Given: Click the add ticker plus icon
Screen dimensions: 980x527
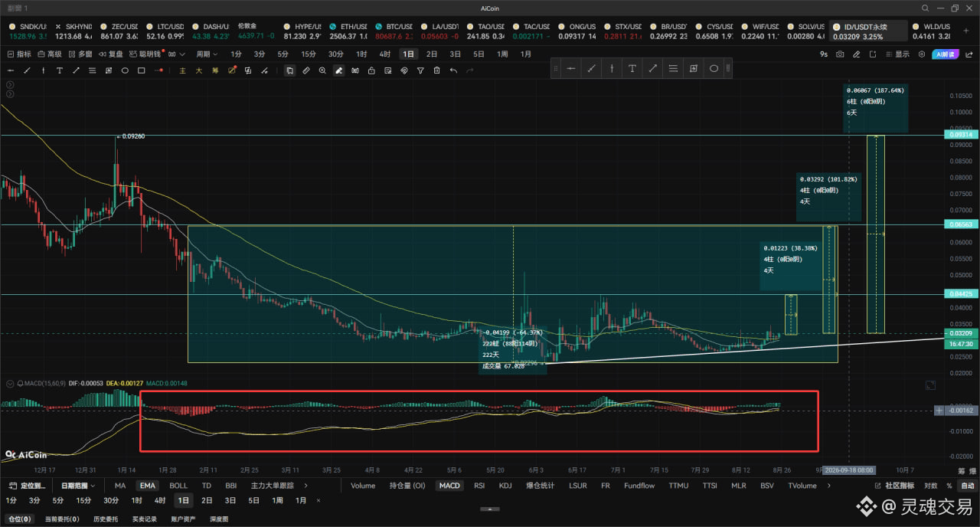Looking at the screenshot, I should pos(966,31).
